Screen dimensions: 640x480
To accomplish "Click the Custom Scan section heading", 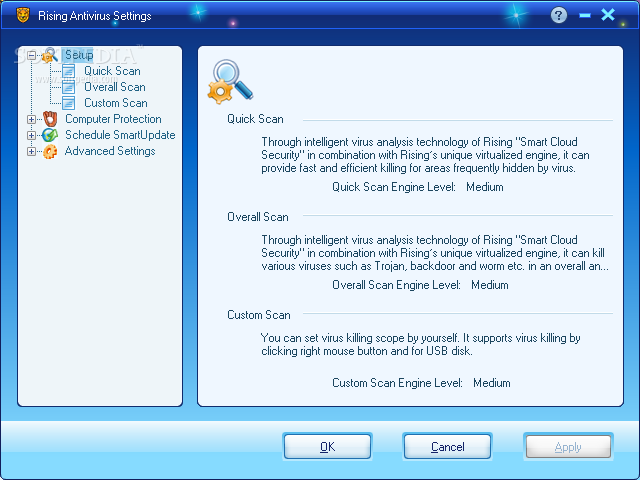I will tap(259, 315).
